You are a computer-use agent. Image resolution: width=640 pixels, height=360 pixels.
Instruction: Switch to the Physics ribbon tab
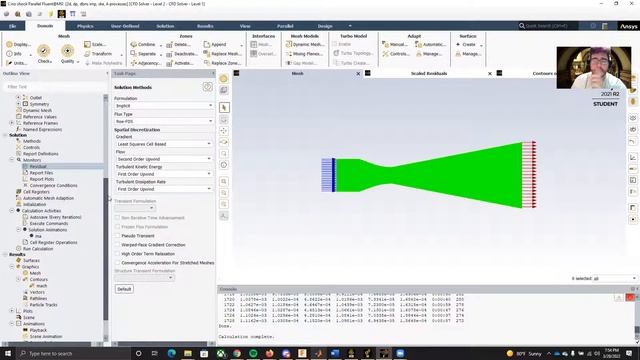pyautogui.click(x=85, y=26)
